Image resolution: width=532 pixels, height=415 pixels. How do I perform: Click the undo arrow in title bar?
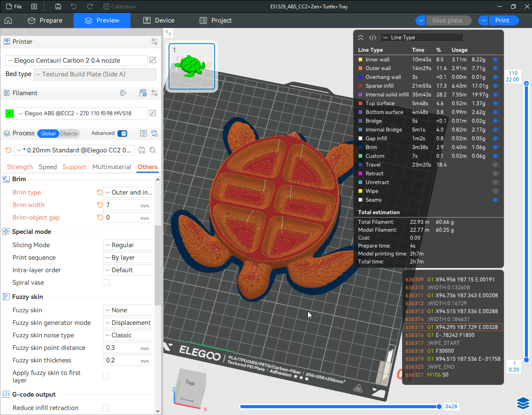pyautogui.click(x=74, y=7)
